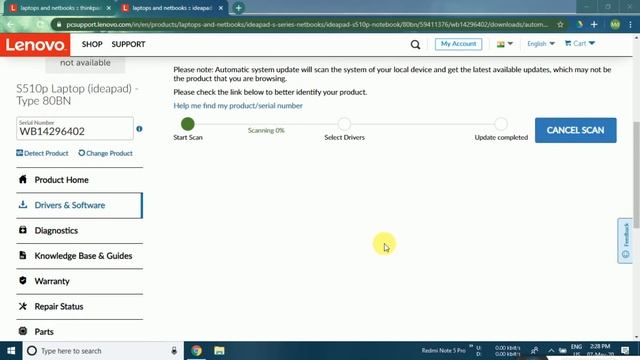Click the serial number info icon
Screen dimensions: 640x360
tap(139, 129)
